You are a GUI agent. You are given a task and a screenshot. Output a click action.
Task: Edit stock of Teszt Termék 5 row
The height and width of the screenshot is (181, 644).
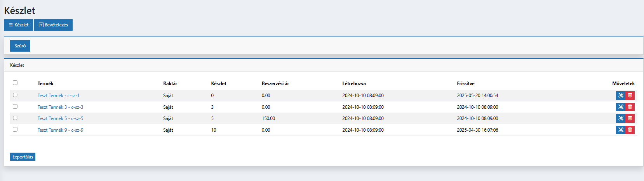pos(620,118)
